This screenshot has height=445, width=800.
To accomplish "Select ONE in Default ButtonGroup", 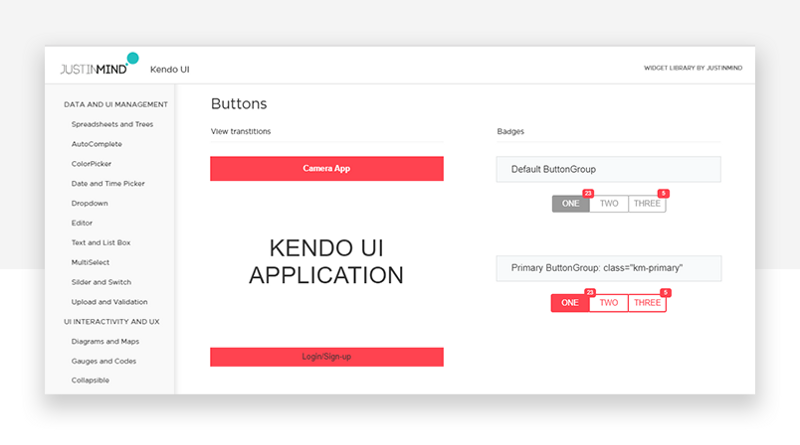I will click(x=570, y=204).
